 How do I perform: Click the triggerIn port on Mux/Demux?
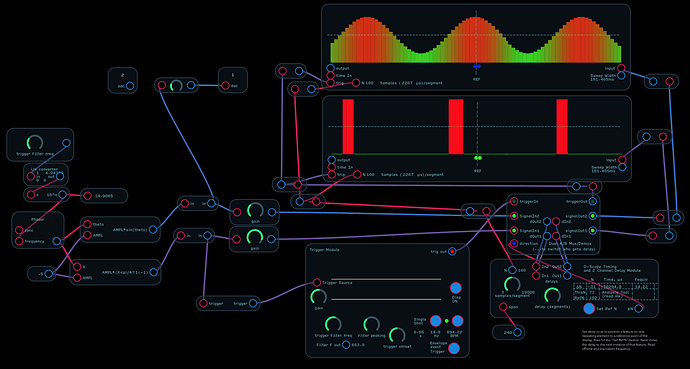coord(514,201)
